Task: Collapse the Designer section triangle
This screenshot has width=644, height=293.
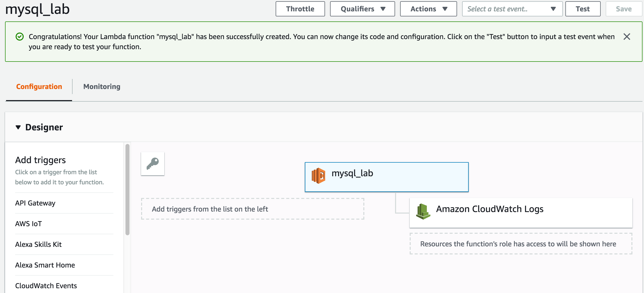Action: (18, 127)
